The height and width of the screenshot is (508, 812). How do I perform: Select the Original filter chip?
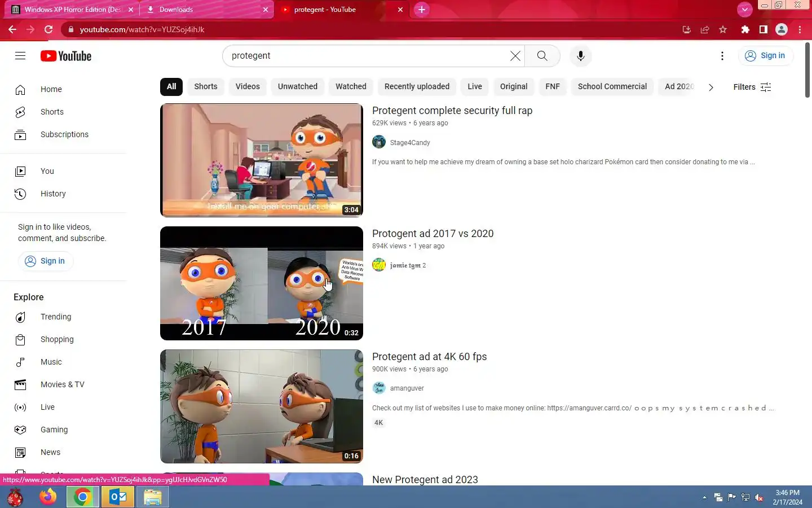click(514, 86)
